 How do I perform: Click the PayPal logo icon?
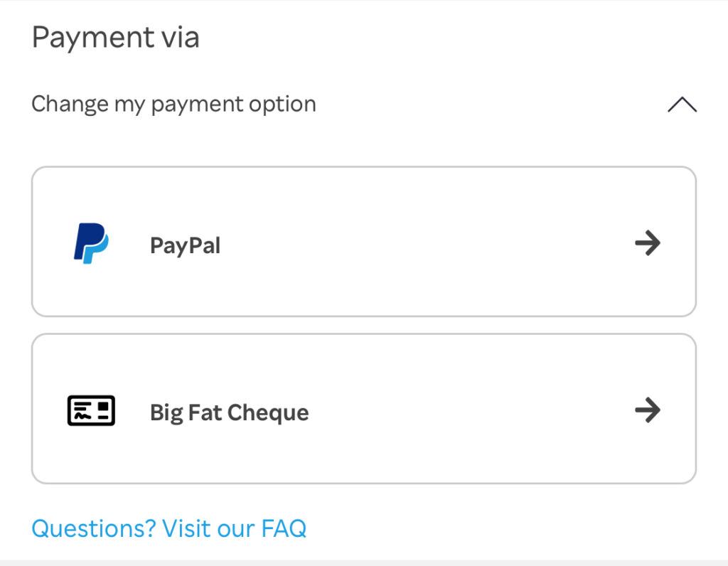[91, 243]
